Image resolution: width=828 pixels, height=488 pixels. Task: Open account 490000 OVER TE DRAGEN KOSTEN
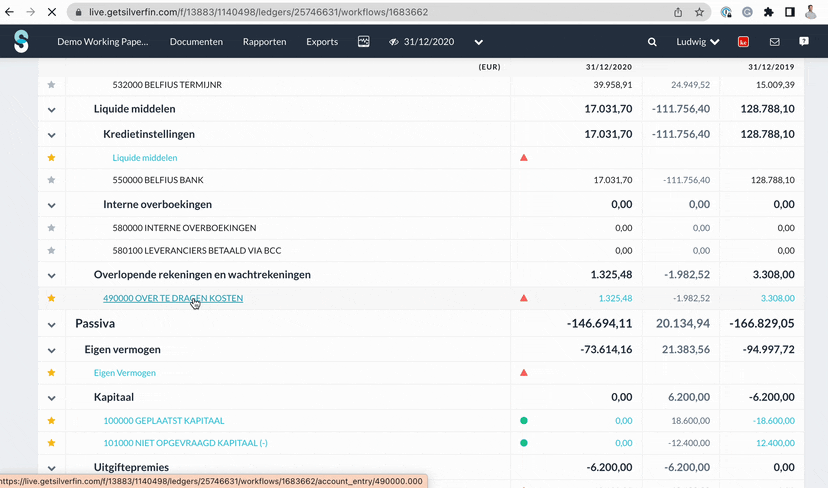pos(173,298)
